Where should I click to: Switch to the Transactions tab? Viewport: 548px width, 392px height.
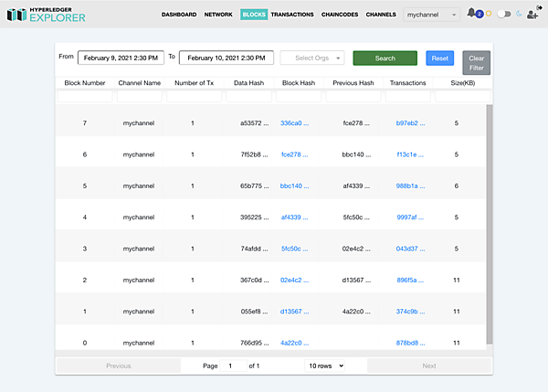[292, 15]
